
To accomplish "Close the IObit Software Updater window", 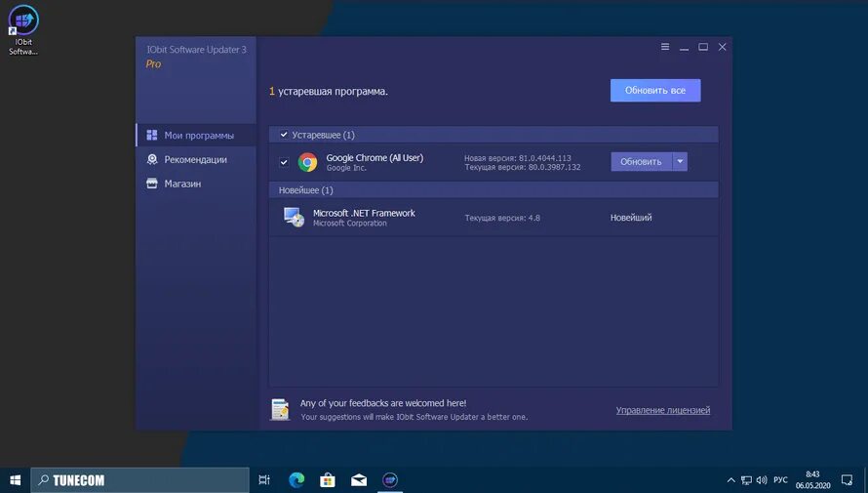I will tap(723, 47).
